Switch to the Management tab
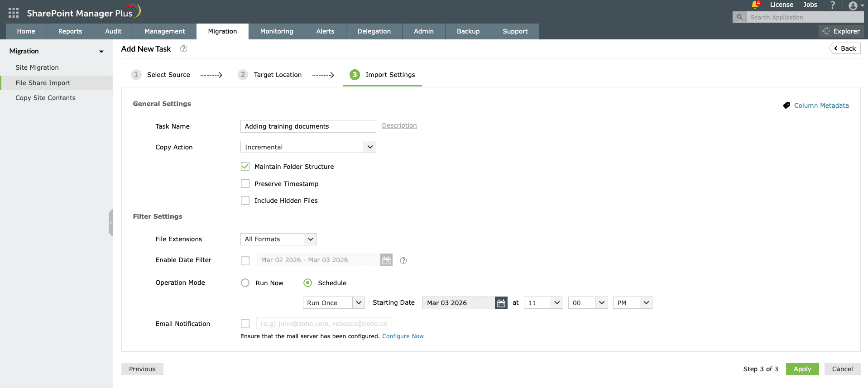This screenshot has width=868, height=388. tap(165, 31)
